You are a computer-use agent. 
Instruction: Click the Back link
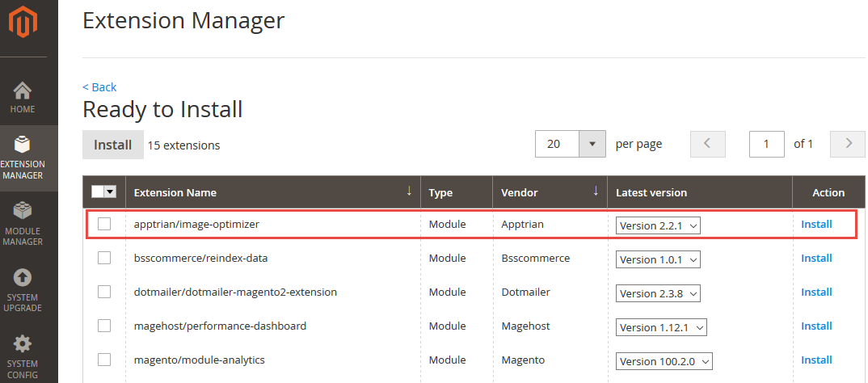pos(99,87)
